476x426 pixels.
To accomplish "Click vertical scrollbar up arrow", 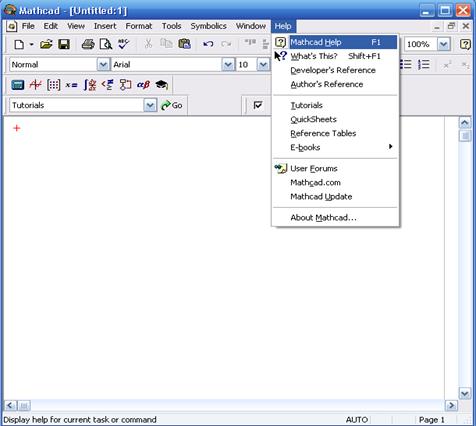I will point(465,123).
